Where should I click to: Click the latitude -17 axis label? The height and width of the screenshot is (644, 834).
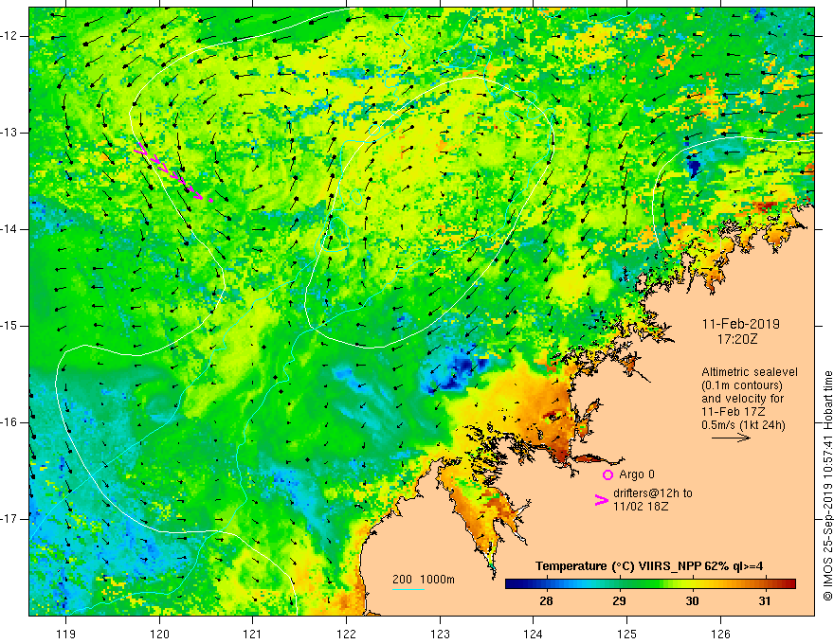click(x=9, y=519)
